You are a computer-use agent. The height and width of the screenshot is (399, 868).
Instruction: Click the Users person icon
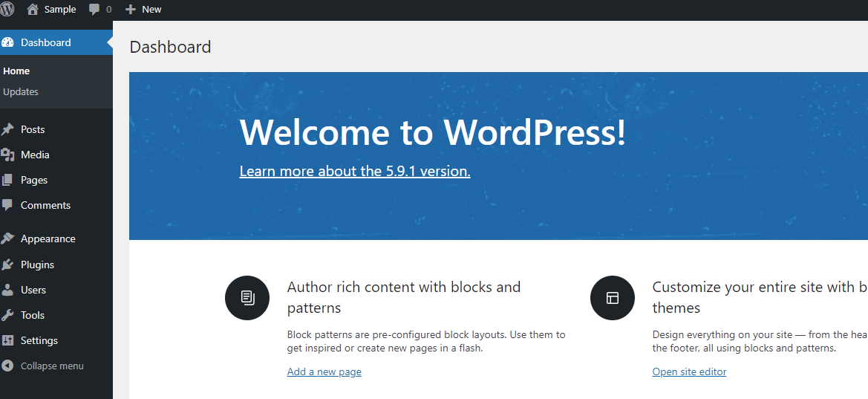click(7, 290)
